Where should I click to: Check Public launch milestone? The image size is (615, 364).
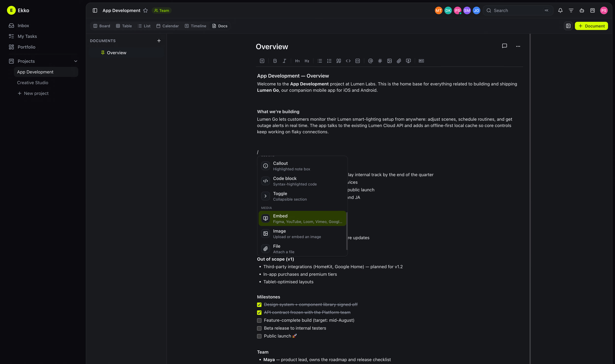coord(259,336)
